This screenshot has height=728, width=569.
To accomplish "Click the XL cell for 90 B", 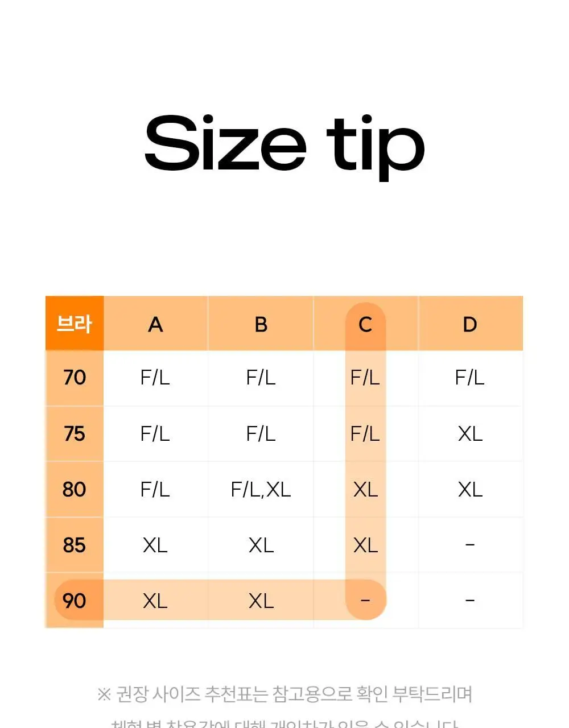I will 261,600.
